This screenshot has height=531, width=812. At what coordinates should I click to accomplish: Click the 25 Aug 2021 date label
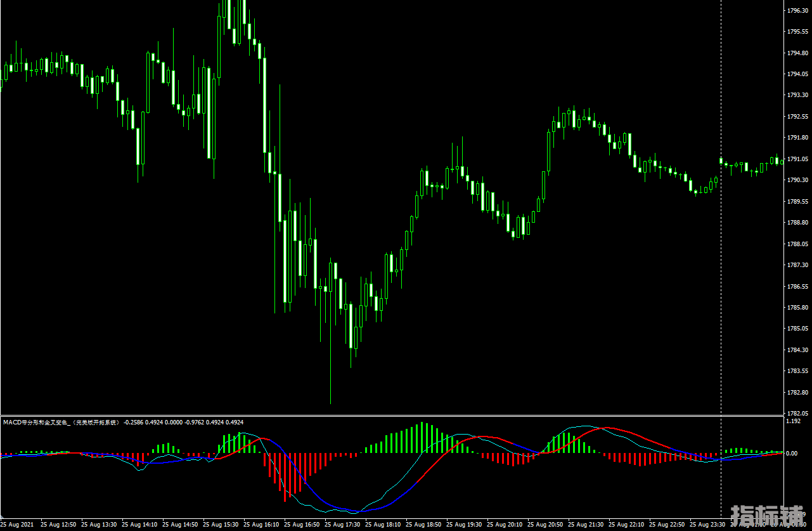pos(18,525)
